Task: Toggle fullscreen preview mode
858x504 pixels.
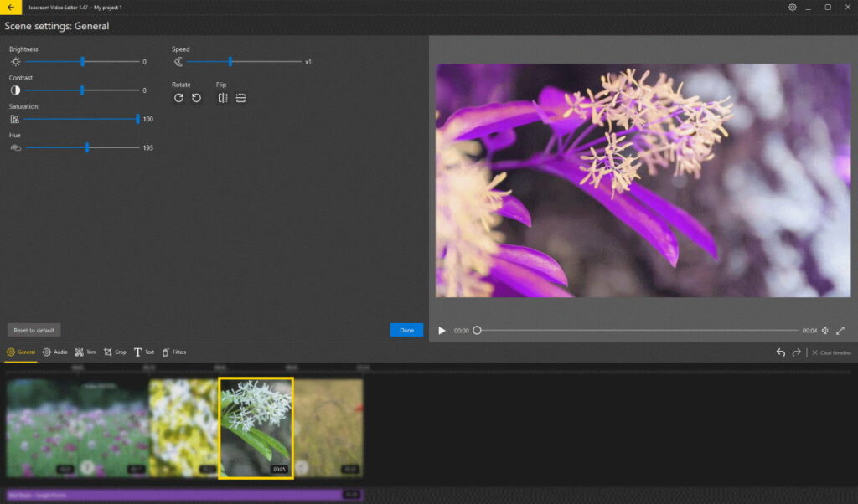Action: tap(839, 330)
